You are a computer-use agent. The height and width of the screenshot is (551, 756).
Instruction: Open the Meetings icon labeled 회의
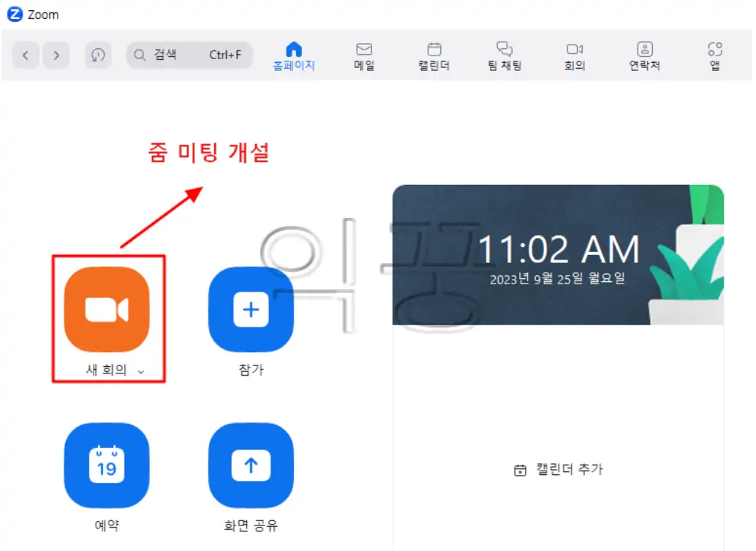(575, 55)
